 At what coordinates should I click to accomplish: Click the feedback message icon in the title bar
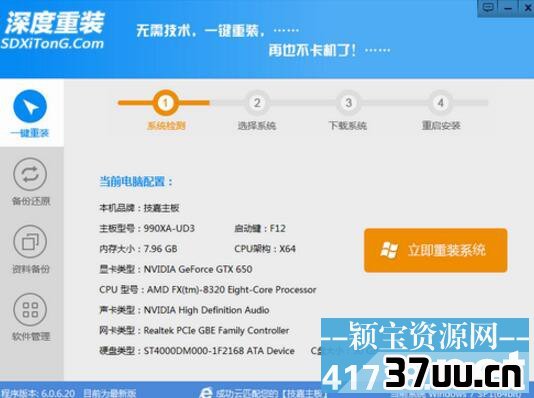pyautogui.click(x=488, y=7)
